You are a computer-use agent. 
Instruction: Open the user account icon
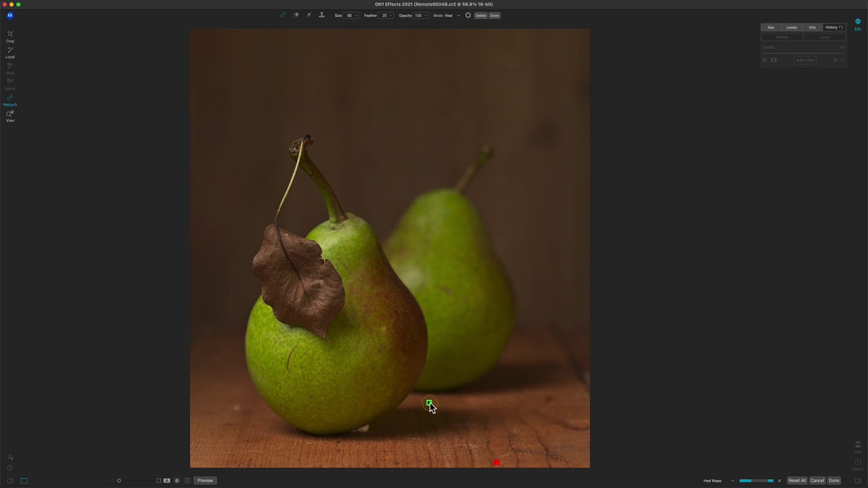click(x=9, y=457)
